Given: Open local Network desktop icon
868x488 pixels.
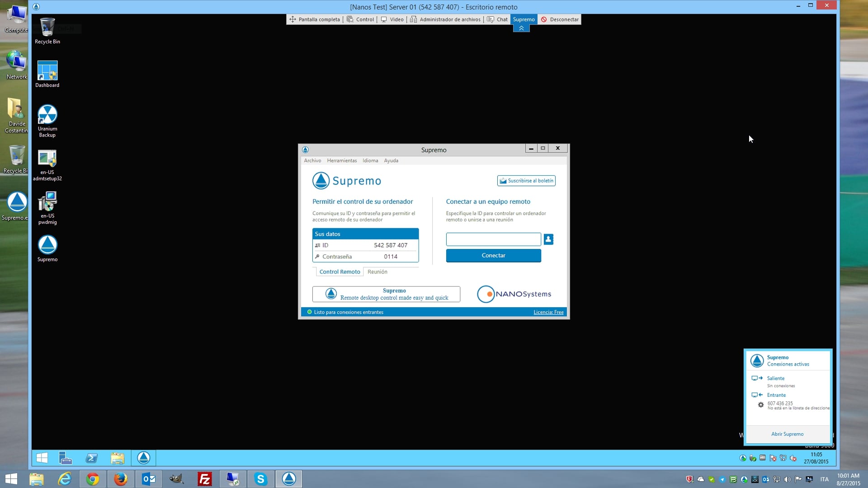Looking at the screenshot, I should pos(16,65).
